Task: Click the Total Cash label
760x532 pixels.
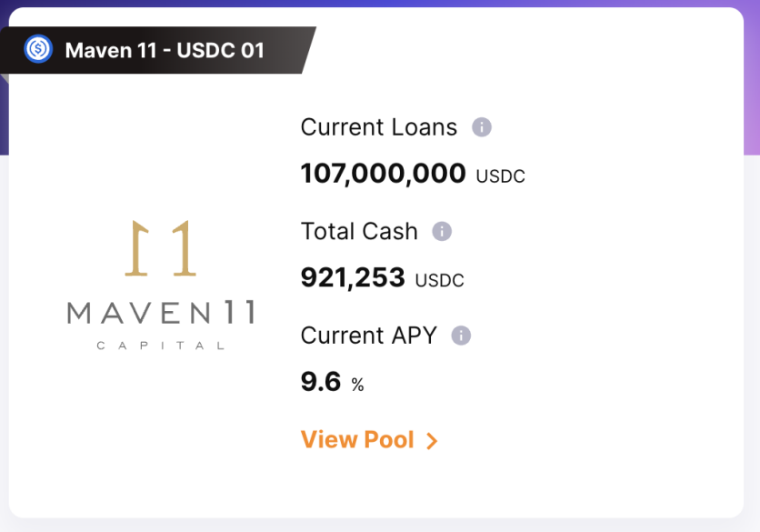Action: tap(359, 231)
